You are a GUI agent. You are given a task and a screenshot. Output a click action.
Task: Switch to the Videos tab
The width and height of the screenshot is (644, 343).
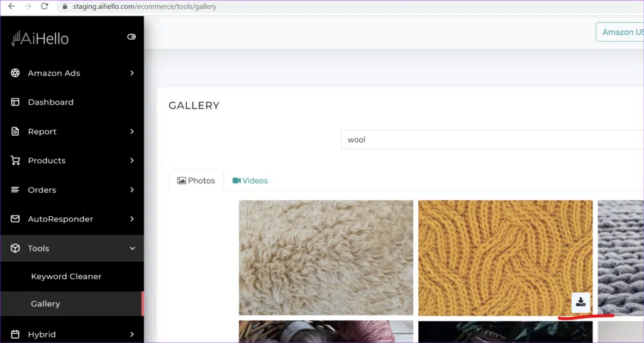[250, 180]
